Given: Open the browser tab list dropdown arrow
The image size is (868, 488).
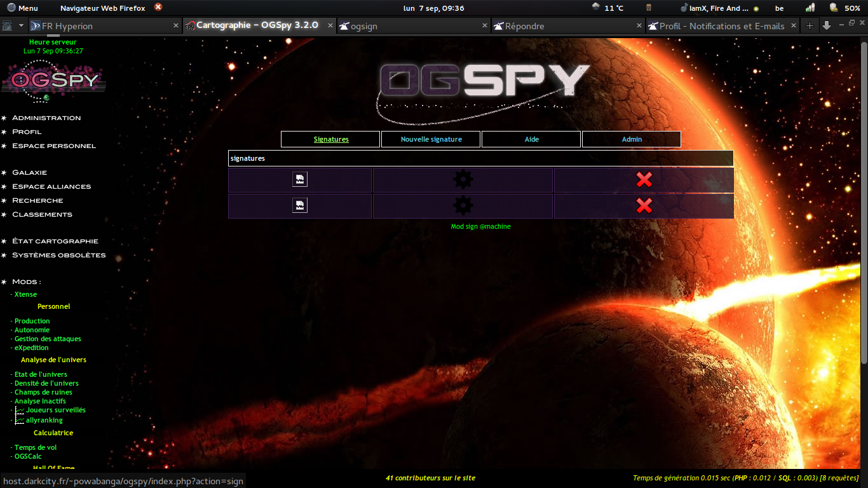Looking at the screenshot, I should [x=21, y=26].
